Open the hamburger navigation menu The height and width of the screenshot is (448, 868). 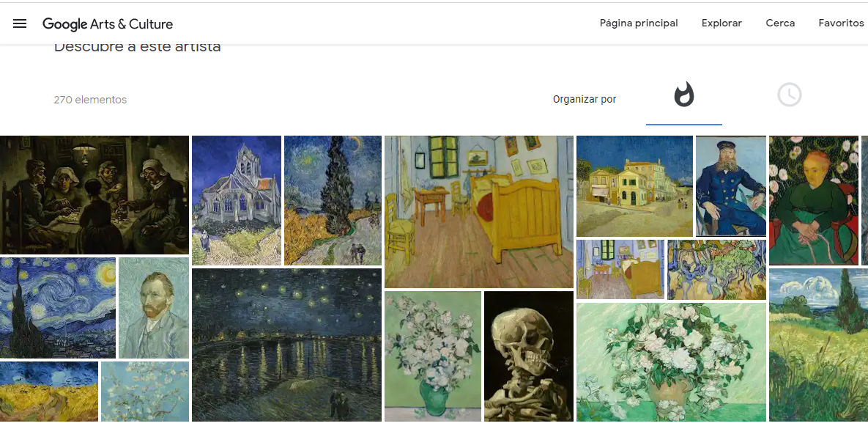[x=20, y=23]
